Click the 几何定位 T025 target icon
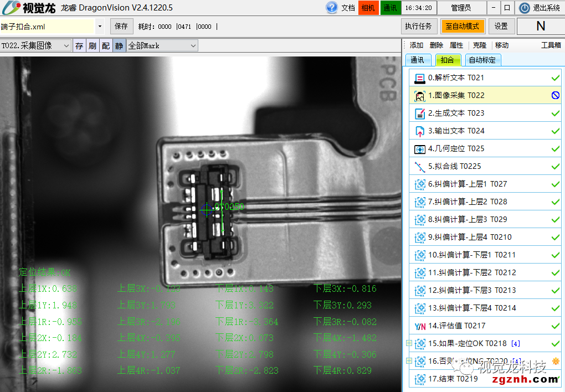 pyautogui.click(x=419, y=149)
